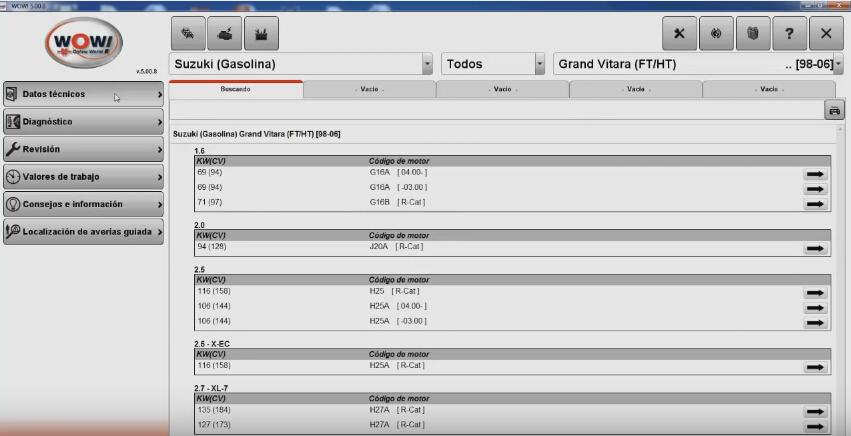Select the 135 (184) power entry
Screen dimensions: 851x436
(214, 410)
